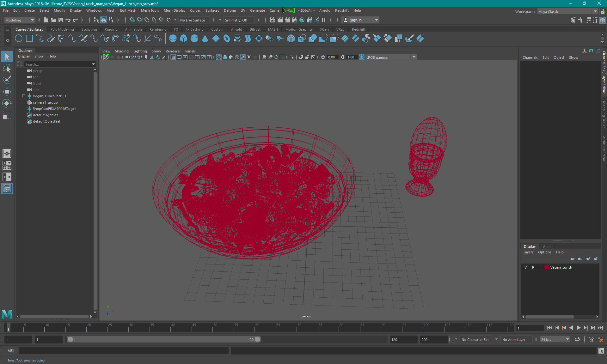Click the Animation tab in channels panel
This screenshot has width=607, height=364.
click(547, 246)
